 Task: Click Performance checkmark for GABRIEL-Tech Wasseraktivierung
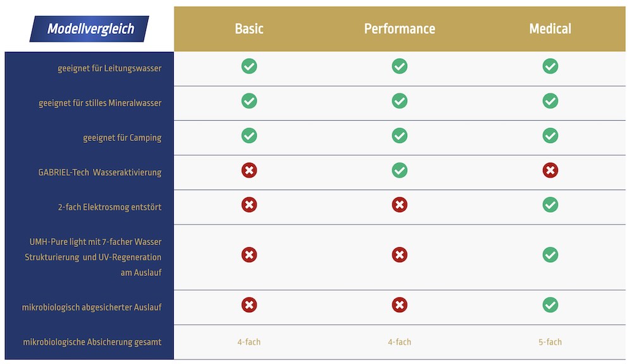click(x=399, y=171)
